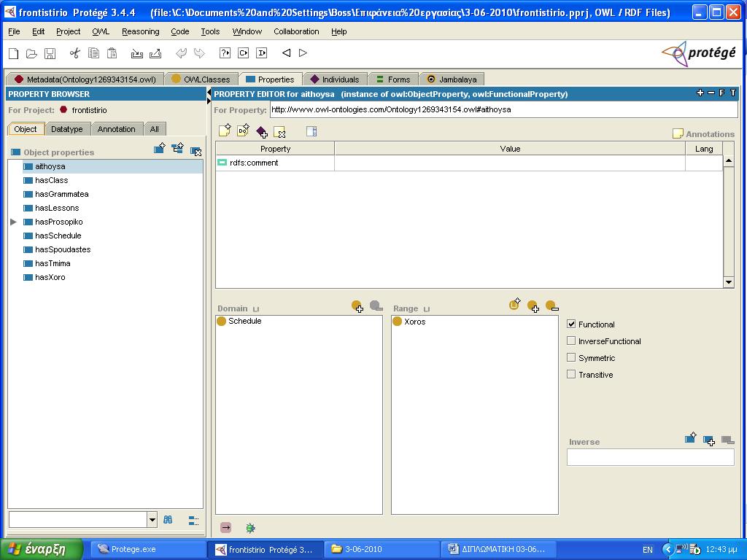747x560 pixels.
Task: Click the create subproperty icon
Action: click(x=178, y=149)
